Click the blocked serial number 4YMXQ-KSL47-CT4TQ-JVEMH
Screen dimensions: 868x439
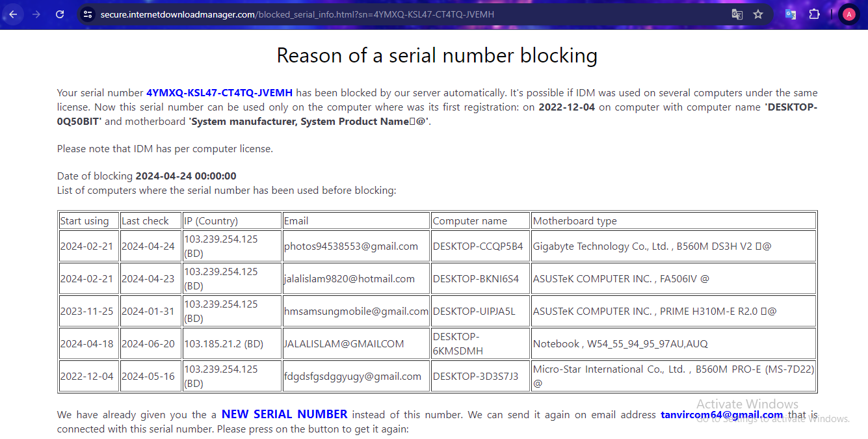[x=220, y=93]
